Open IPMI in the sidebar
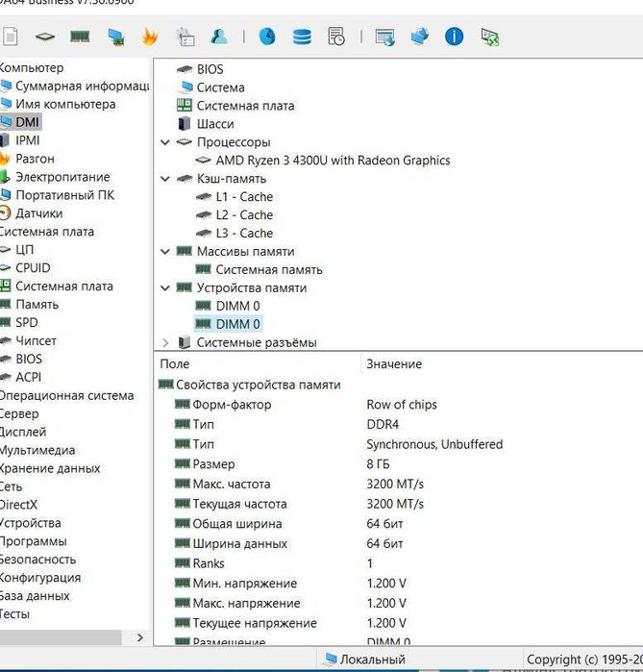643x672 pixels. (28, 140)
